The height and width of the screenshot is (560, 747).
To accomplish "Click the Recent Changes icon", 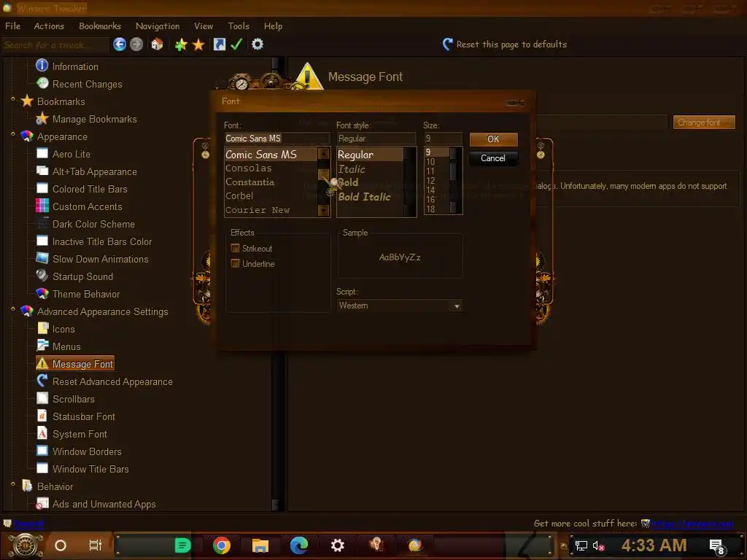I will coord(42,83).
